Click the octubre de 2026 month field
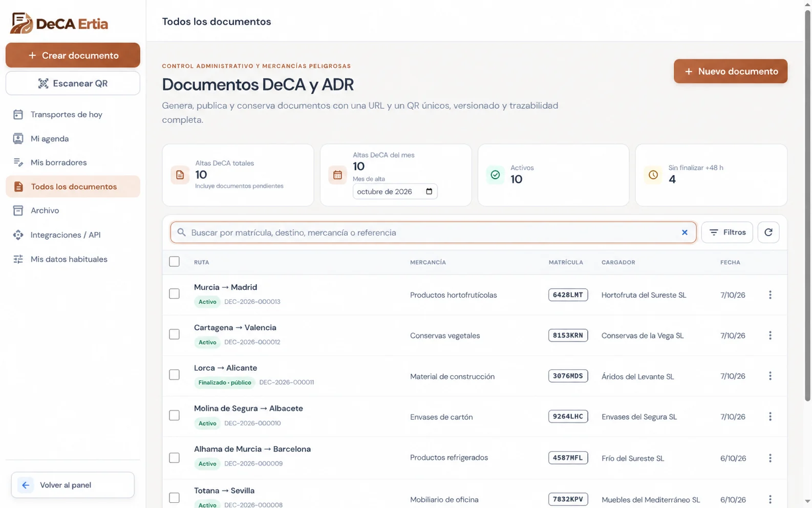Screen dimensions: 812x508 click(x=395, y=192)
